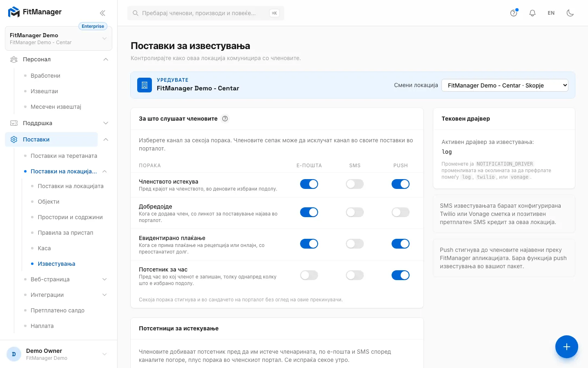Collapse Поставки на локација submenu chevron
The width and height of the screenshot is (588, 368).
(105, 171)
